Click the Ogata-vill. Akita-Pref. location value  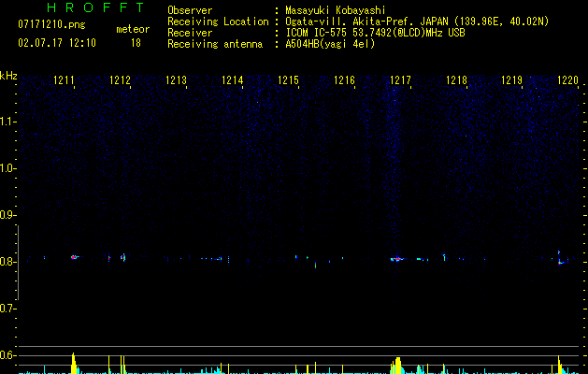417,22
